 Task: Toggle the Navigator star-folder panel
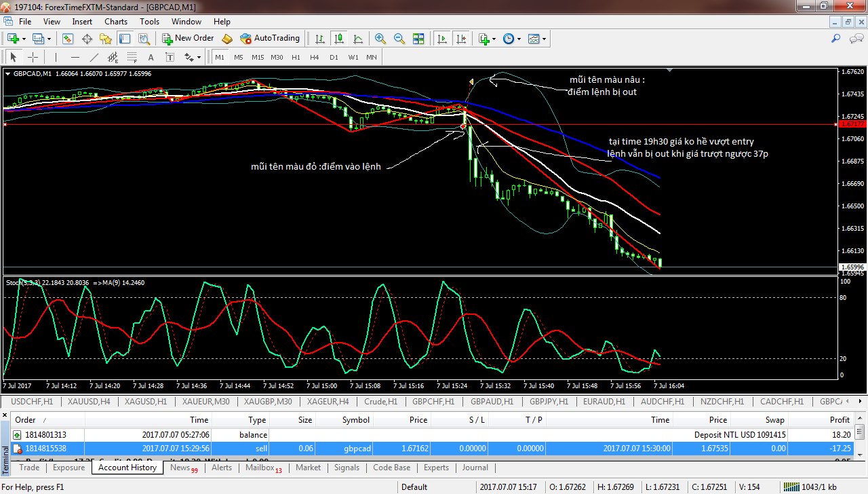pos(106,39)
